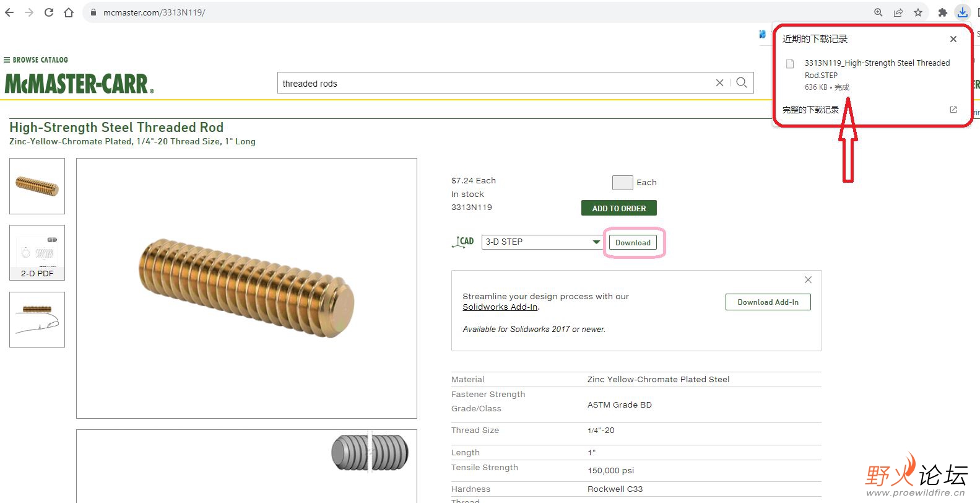The width and height of the screenshot is (980, 503).
Task: Click the downloaded file's document icon
Action: (790, 64)
